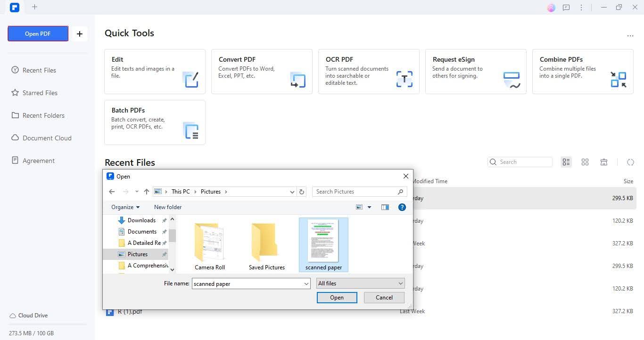Image resolution: width=644 pixels, height=340 pixels.
Task: Open the Organize dropdown menu
Action: click(x=125, y=207)
